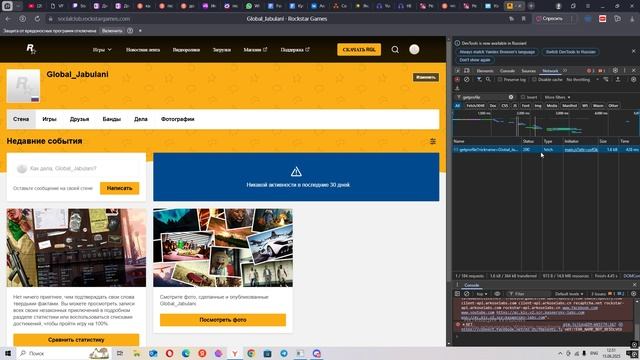Click the photo collage thumbnail
The height and width of the screenshot is (360, 640).
223,248
